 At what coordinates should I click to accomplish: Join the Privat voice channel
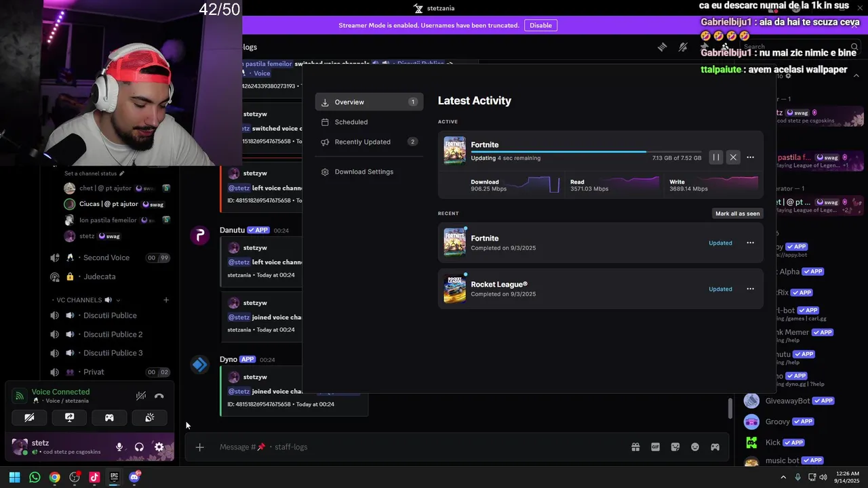pyautogui.click(x=111, y=372)
